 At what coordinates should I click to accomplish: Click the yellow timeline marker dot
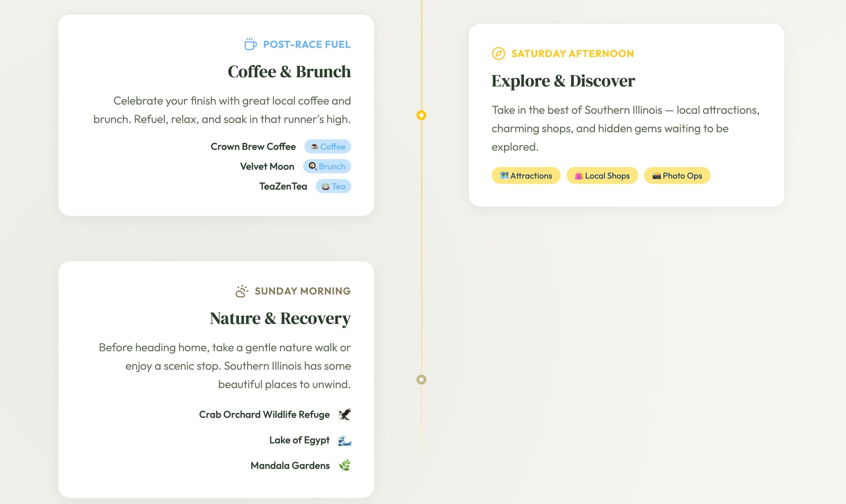(421, 115)
